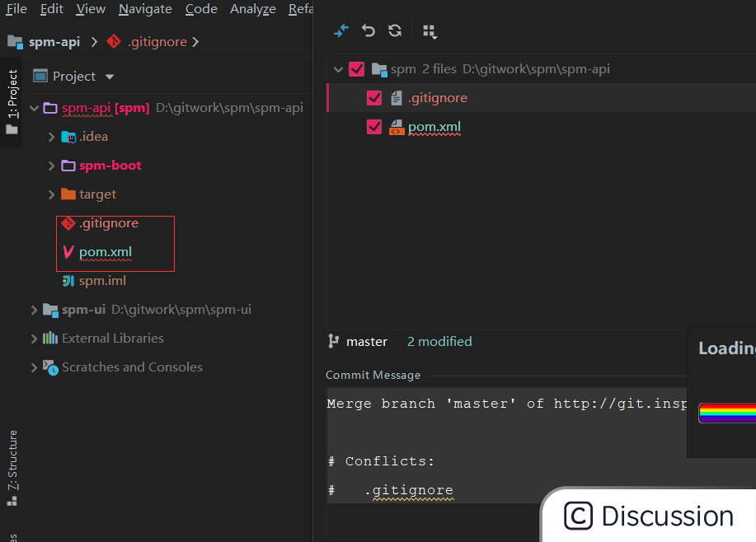This screenshot has height=542, width=756.
Task: Open the Project view dropdown arrow
Action: (x=110, y=77)
